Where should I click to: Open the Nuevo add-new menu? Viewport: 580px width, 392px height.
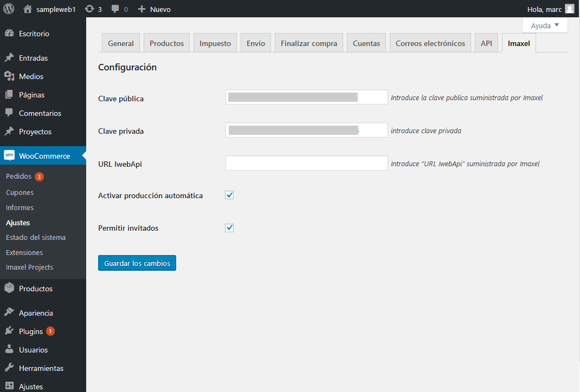click(154, 9)
